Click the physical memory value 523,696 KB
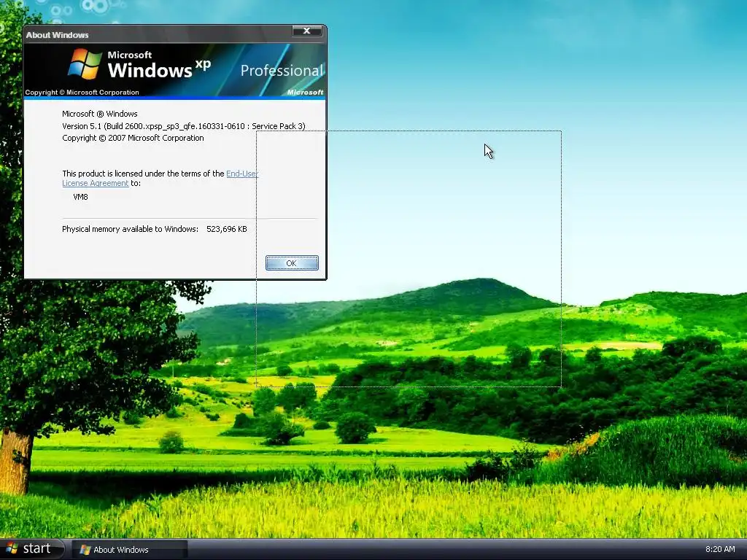Viewport: 747px width, 560px height. [227, 229]
